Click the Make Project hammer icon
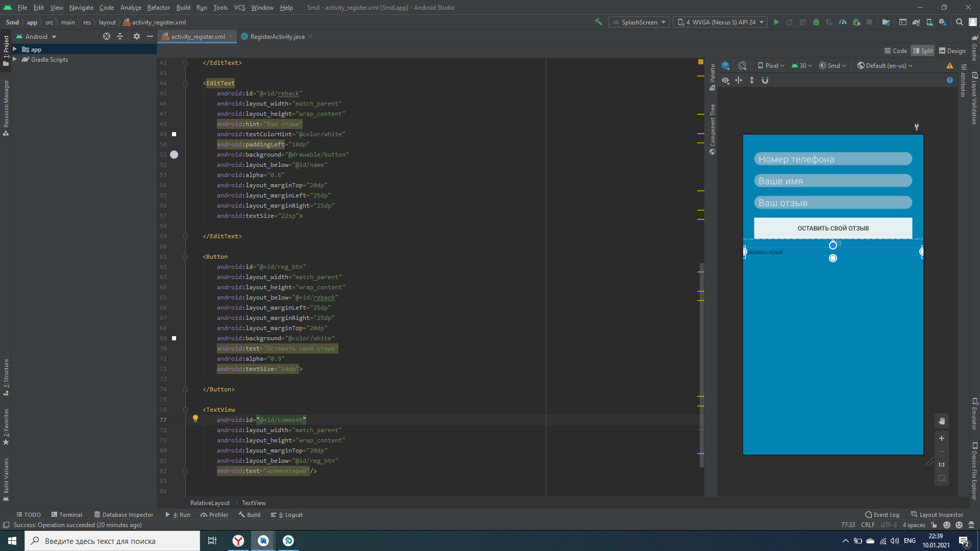Screen dimensions: 980x551 point(598,22)
